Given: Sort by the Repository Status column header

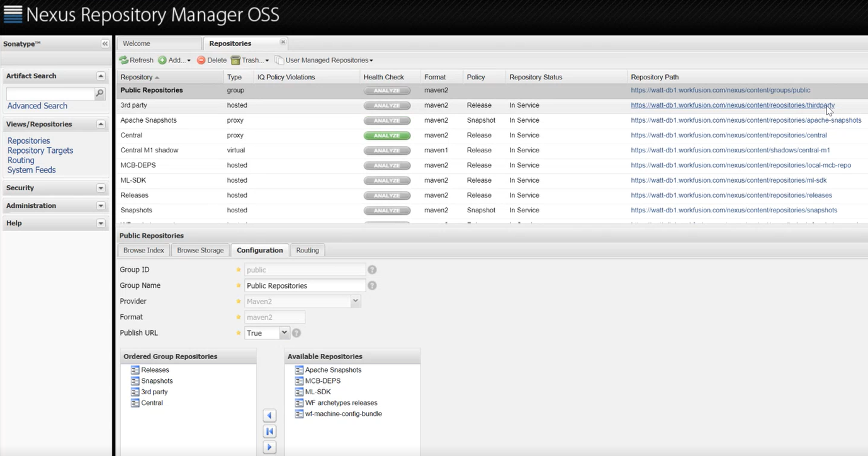Looking at the screenshot, I should 566,77.
